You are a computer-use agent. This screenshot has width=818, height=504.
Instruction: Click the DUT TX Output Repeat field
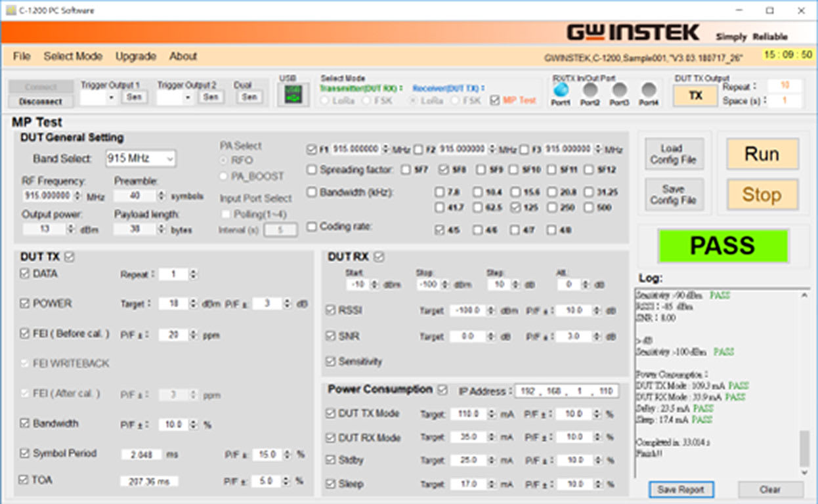tap(784, 86)
